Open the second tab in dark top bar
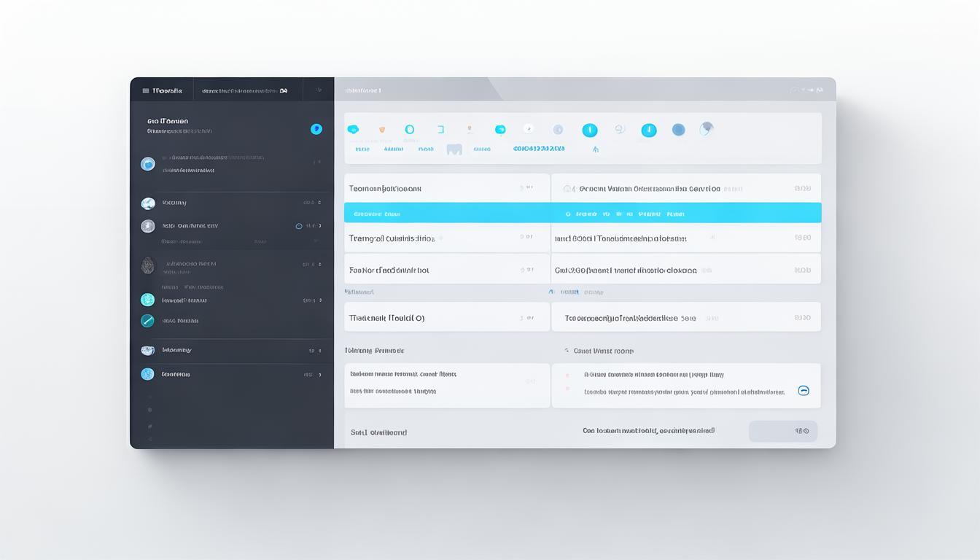 pos(244,91)
